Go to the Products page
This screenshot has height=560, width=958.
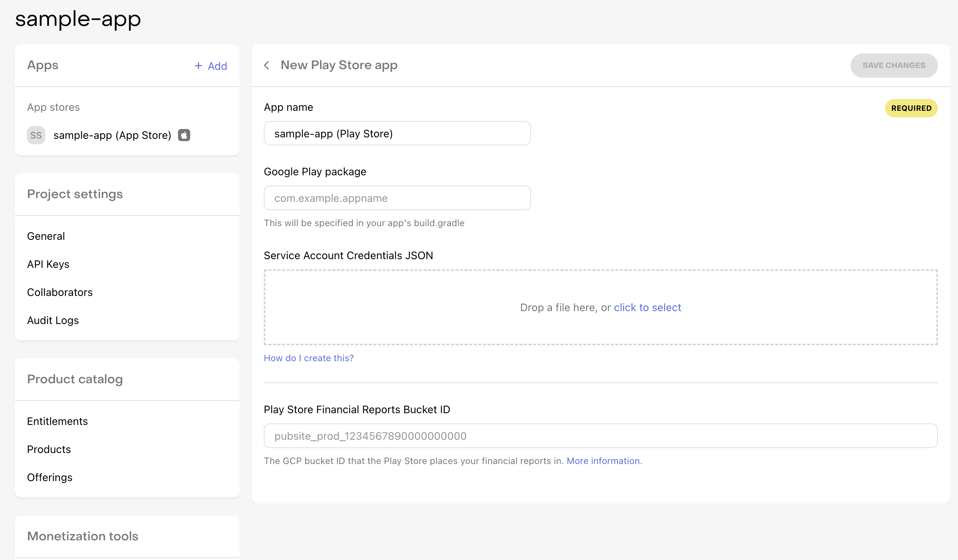49,450
